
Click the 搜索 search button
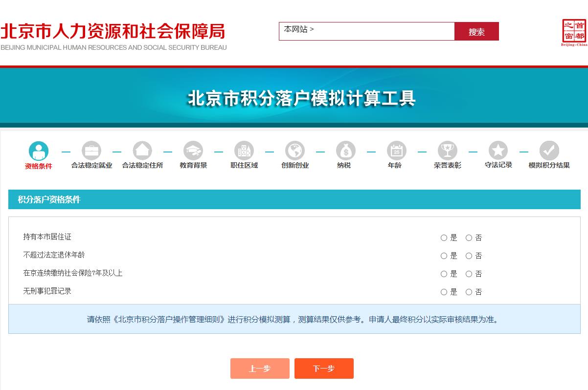pos(476,31)
